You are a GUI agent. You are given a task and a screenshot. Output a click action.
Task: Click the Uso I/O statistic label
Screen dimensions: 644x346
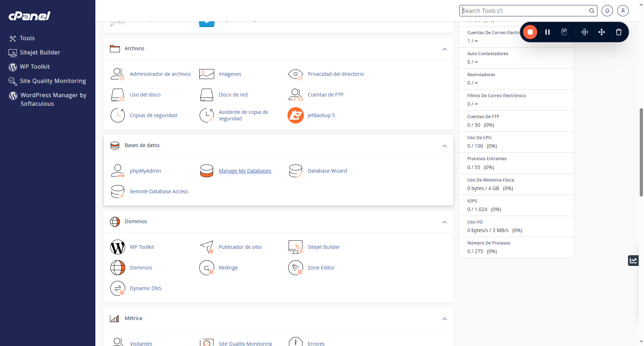point(475,222)
